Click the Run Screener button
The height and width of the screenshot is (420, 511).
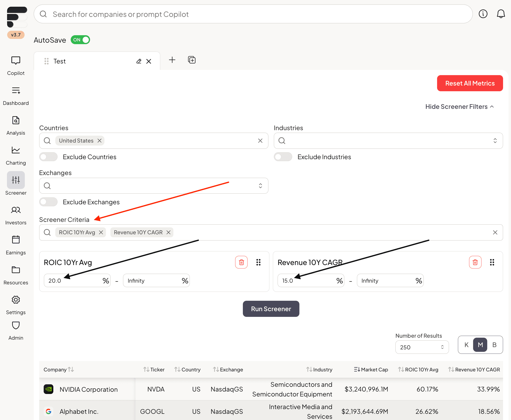271,308
